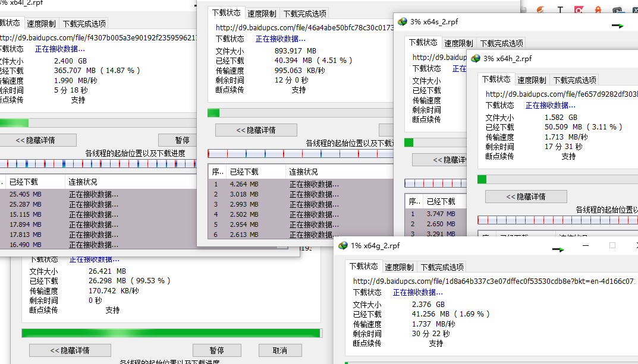Select the 2.650 MB row in x64s_2.rpf window
638x364 pixels.
pyautogui.click(x=436, y=224)
